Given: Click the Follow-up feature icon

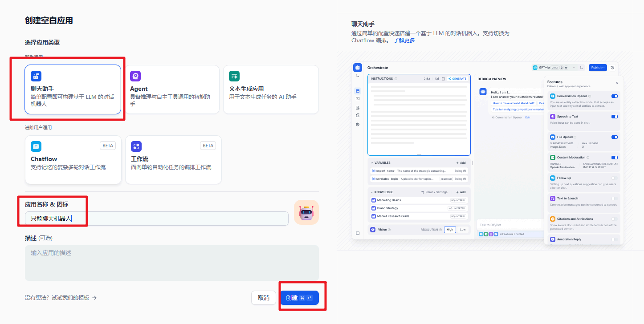Looking at the screenshot, I should 553,178.
